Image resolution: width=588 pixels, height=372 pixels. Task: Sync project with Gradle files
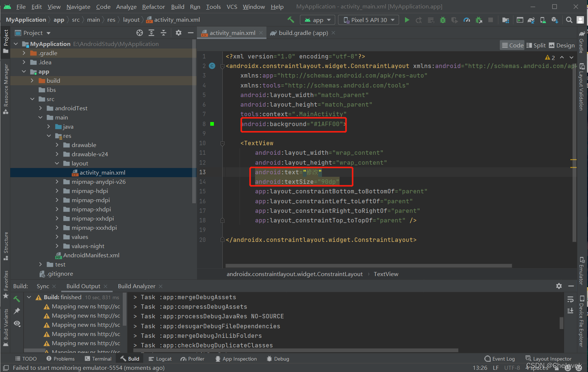point(531,20)
